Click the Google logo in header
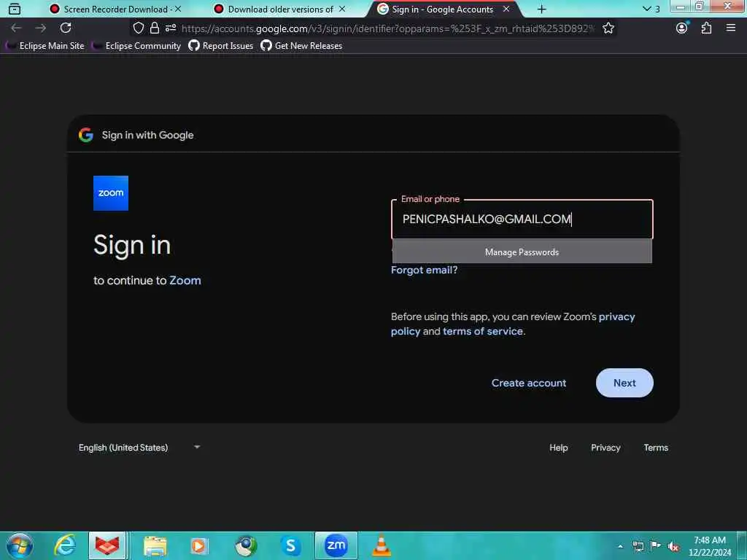This screenshot has width=747, height=560. 86,135
